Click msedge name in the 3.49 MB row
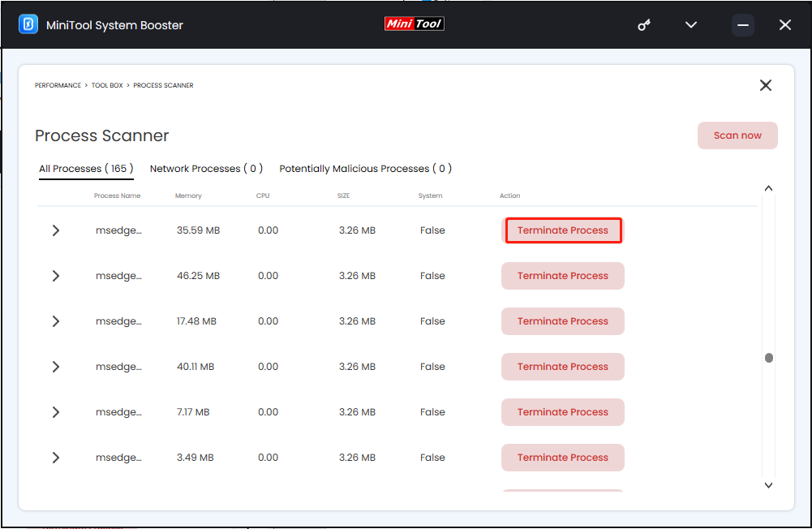The image size is (812, 529). click(118, 458)
